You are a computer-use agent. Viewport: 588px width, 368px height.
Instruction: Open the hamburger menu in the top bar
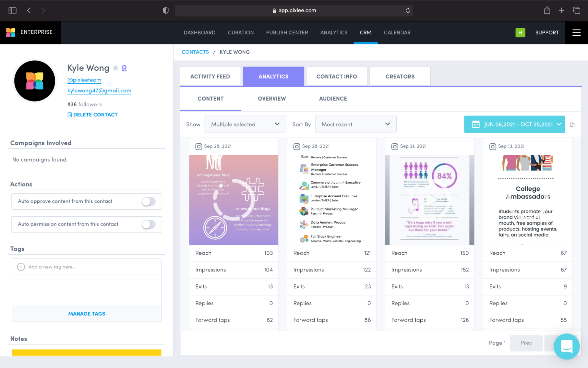point(576,33)
